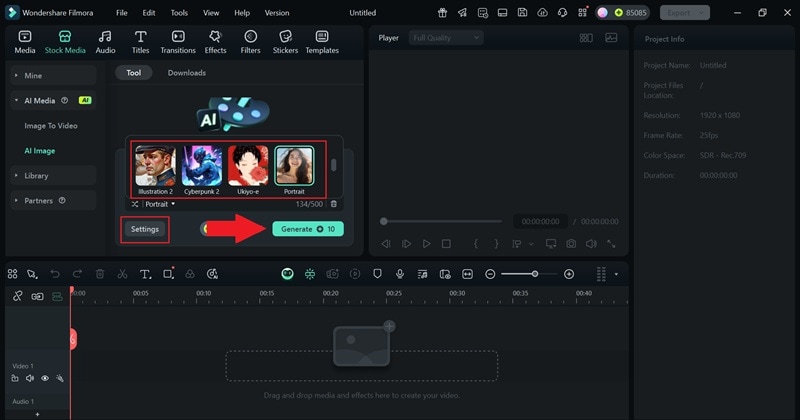Open AI image Settings
This screenshot has width=800, height=420.
[145, 229]
